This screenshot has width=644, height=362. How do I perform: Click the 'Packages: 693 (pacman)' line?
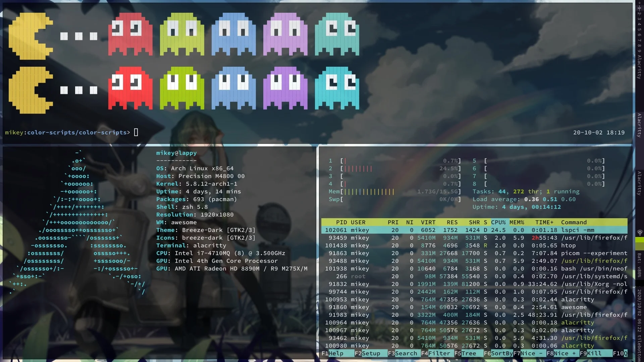(197, 199)
